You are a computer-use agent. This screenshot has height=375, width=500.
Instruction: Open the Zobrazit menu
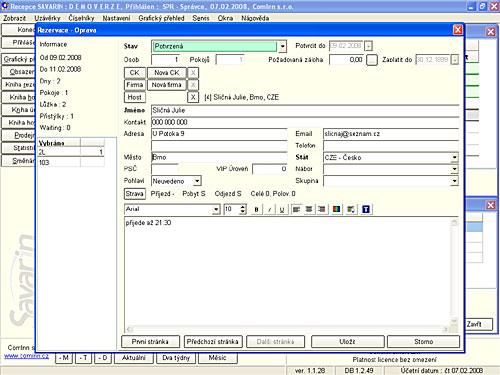coord(15,18)
